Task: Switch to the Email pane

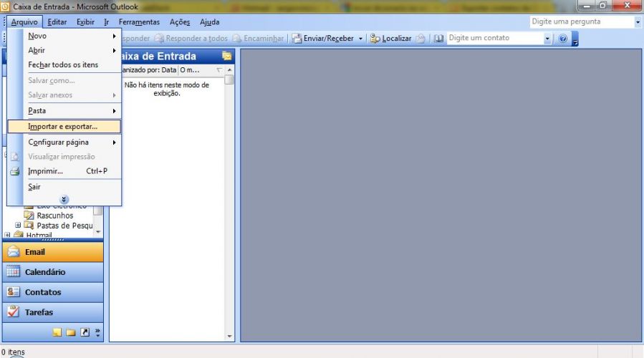Action: point(53,252)
